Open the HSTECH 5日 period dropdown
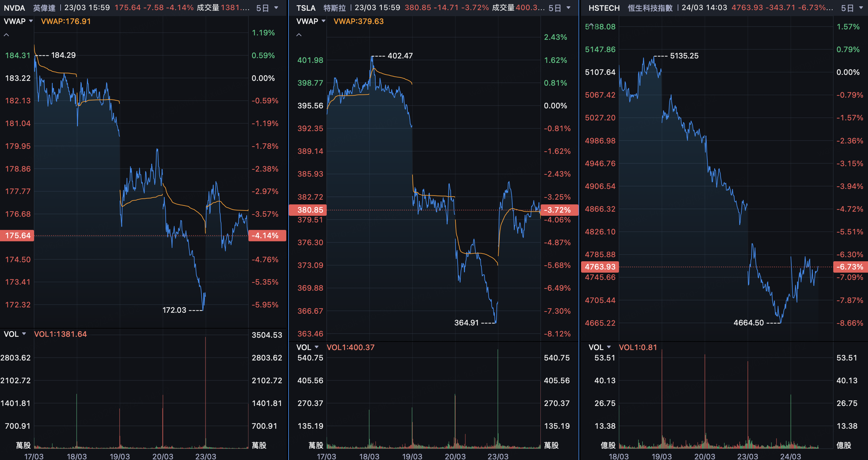This screenshot has height=460, width=868. click(852, 8)
